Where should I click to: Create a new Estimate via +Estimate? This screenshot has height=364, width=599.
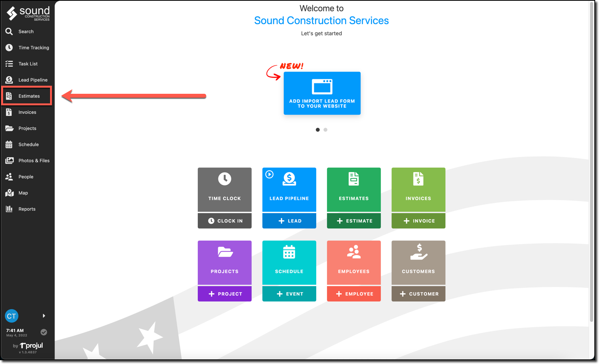point(354,221)
